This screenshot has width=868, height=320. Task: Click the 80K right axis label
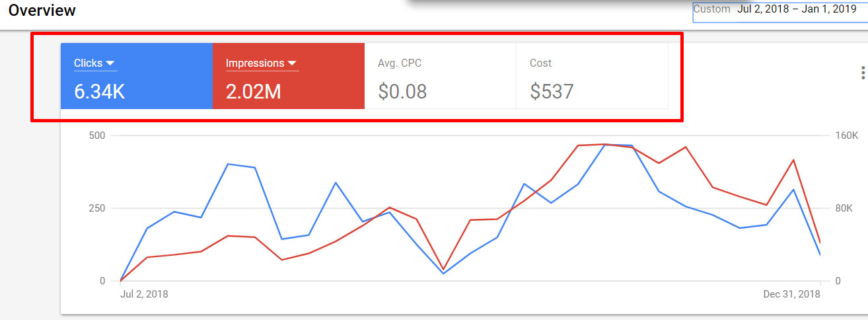point(844,208)
